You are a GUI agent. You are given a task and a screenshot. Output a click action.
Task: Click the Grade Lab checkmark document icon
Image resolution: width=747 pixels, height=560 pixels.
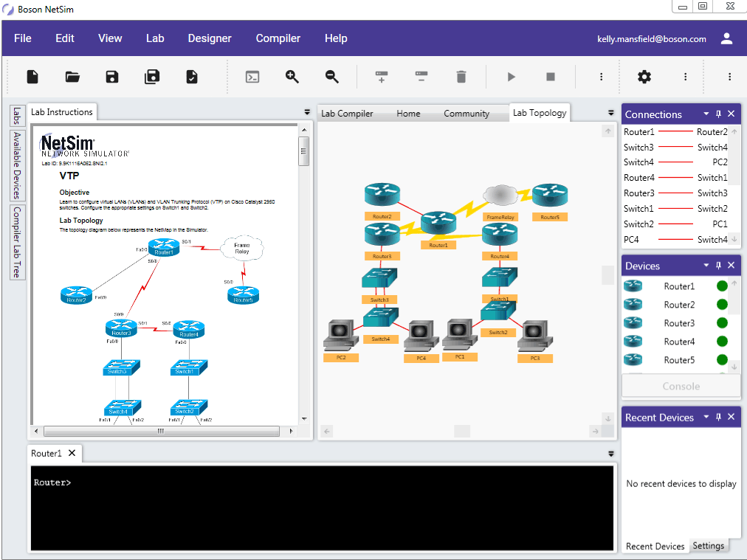tap(191, 77)
